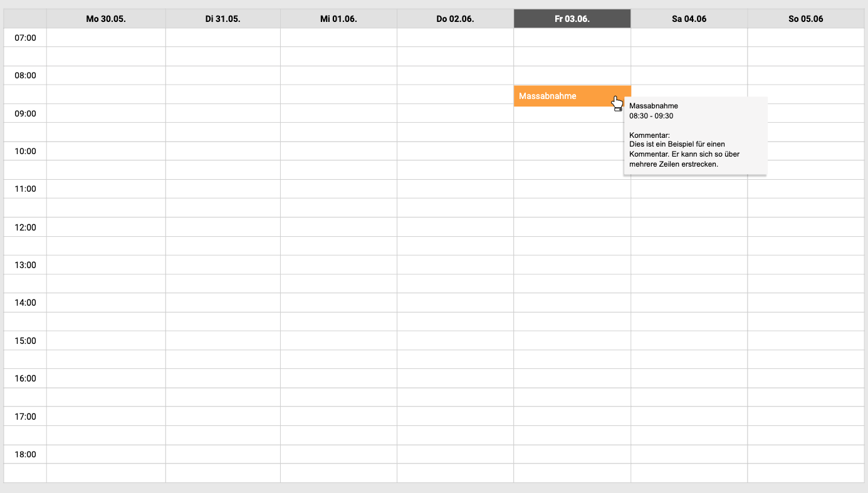This screenshot has height=493, width=868.
Task: Click the 07:00 time label
Action: 25,38
